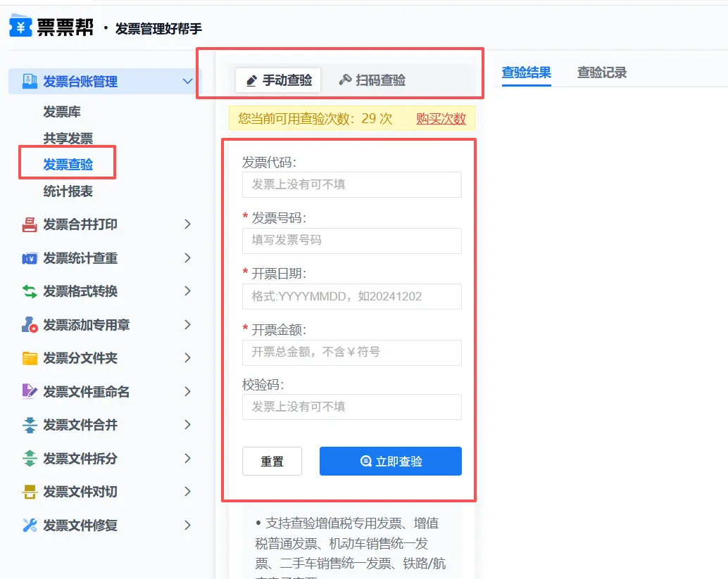Click the 发票统计查重 icon
This screenshot has width=728, height=579.
click(30, 258)
